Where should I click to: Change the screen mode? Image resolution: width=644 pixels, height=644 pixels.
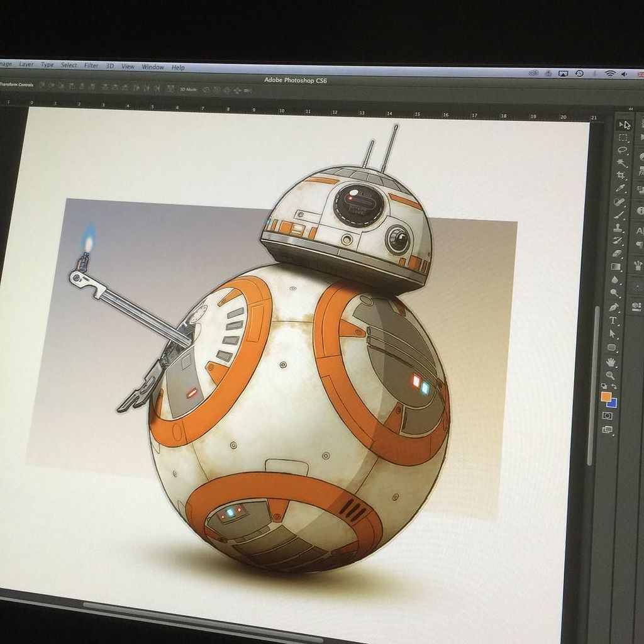[607, 430]
